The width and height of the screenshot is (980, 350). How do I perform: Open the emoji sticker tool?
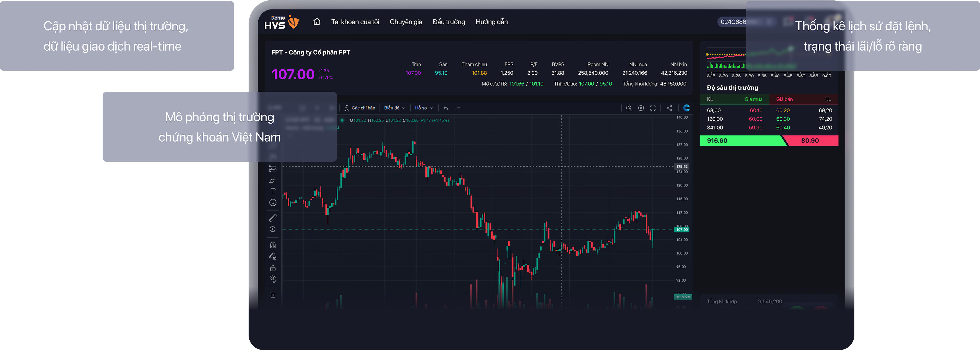point(273,203)
